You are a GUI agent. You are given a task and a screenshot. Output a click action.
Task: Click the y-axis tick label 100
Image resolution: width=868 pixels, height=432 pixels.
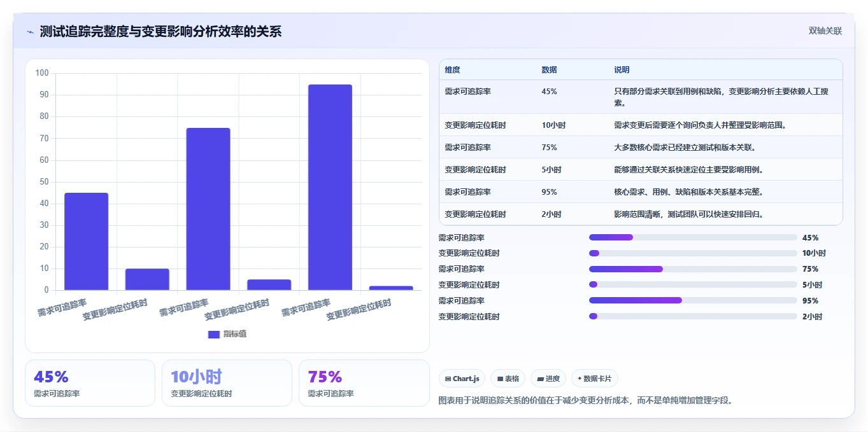tap(42, 73)
